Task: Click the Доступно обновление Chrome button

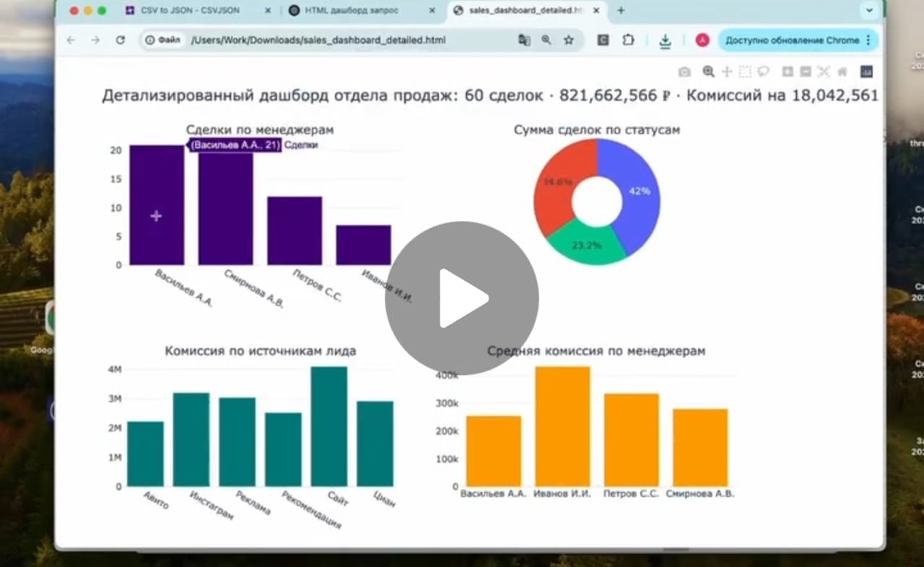Action: click(791, 40)
